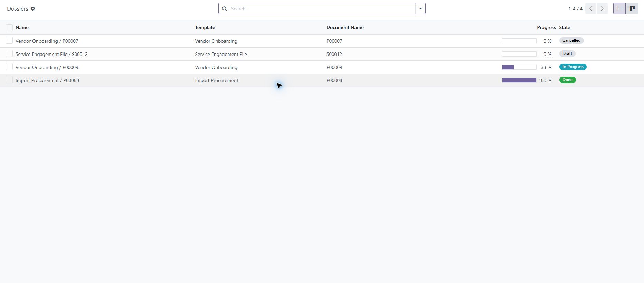
Task: Click the Dossiers page title
Action: (x=18, y=9)
